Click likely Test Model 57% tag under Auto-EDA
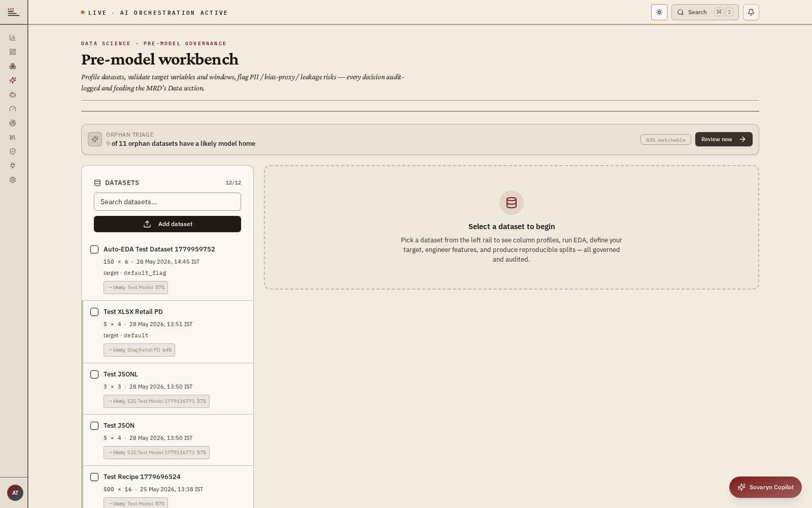 [x=136, y=288]
